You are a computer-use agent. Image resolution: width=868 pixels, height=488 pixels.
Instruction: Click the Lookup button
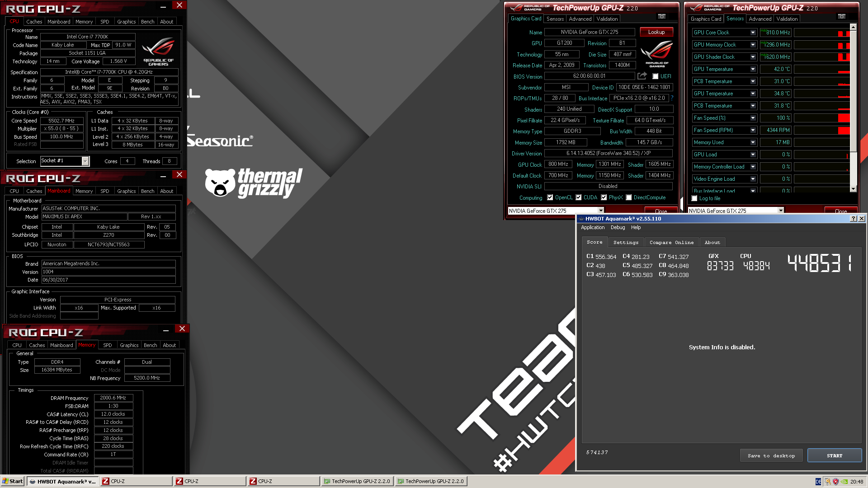[656, 32]
